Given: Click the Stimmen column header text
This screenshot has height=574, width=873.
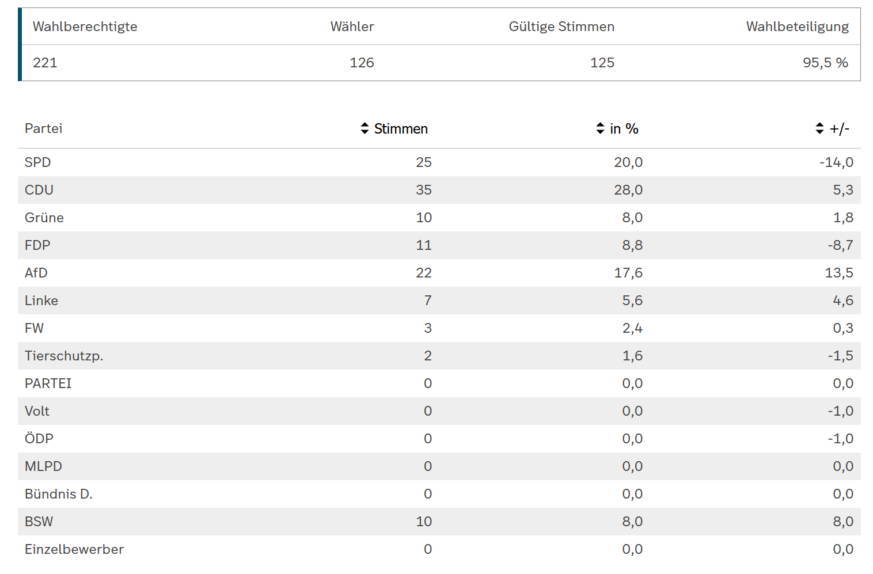Looking at the screenshot, I should tap(401, 129).
